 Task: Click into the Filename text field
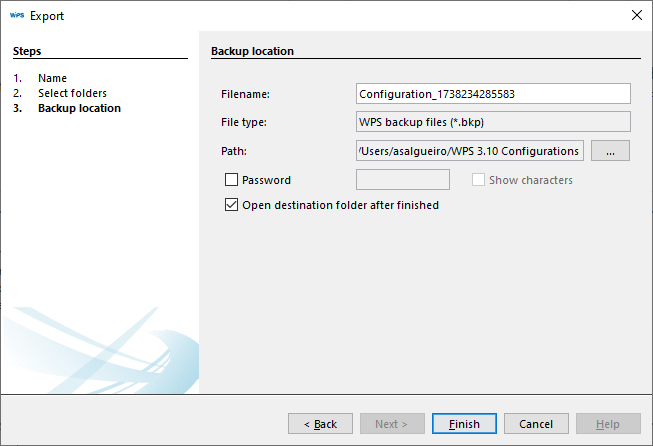click(x=493, y=94)
